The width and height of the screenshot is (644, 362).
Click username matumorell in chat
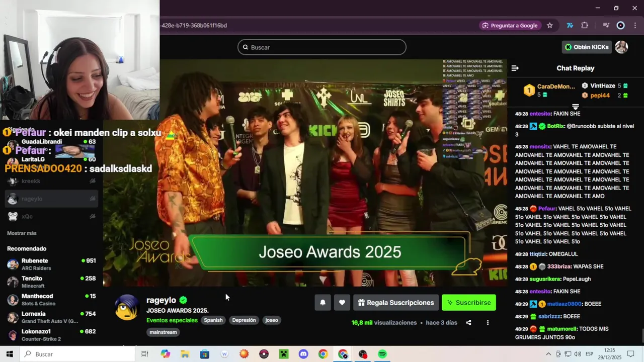click(x=561, y=329)
